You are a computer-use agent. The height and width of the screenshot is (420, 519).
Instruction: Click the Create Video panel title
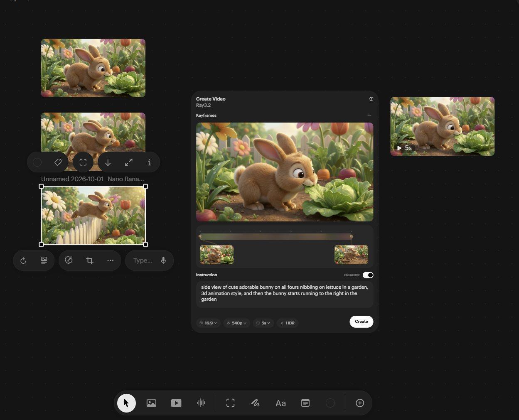point(211,99)
